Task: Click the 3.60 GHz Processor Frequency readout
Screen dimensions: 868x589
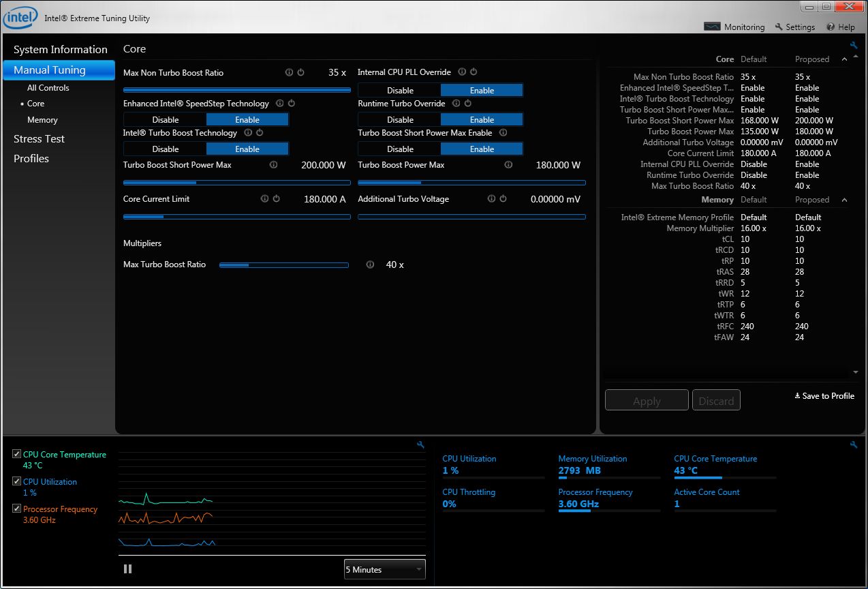Action: point(578,504)
